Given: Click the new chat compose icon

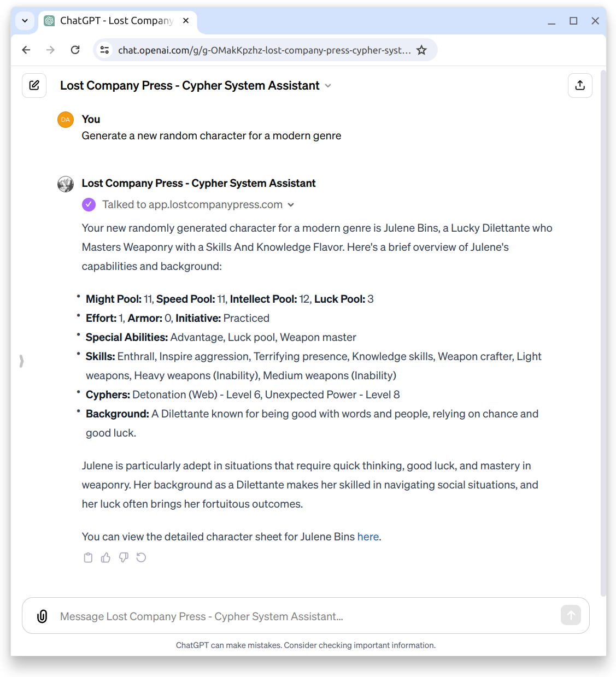Looking at the screenshot, I should click(x=34, y=85).
